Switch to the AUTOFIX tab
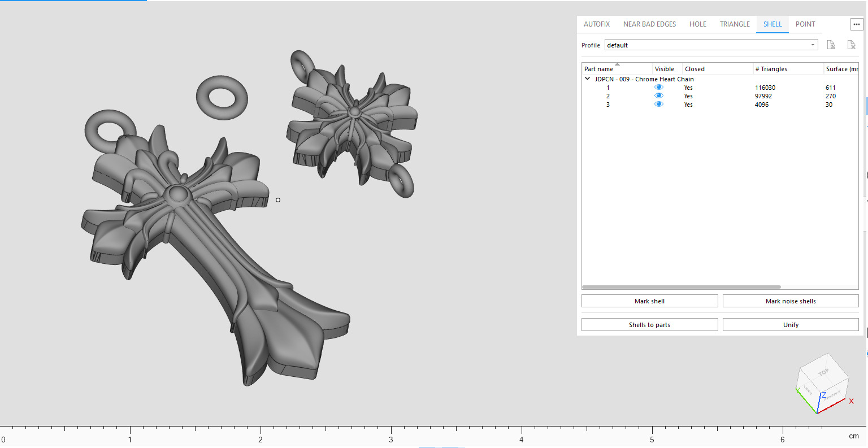The height and width of the screenshot is (448, 868). [597, 24]
